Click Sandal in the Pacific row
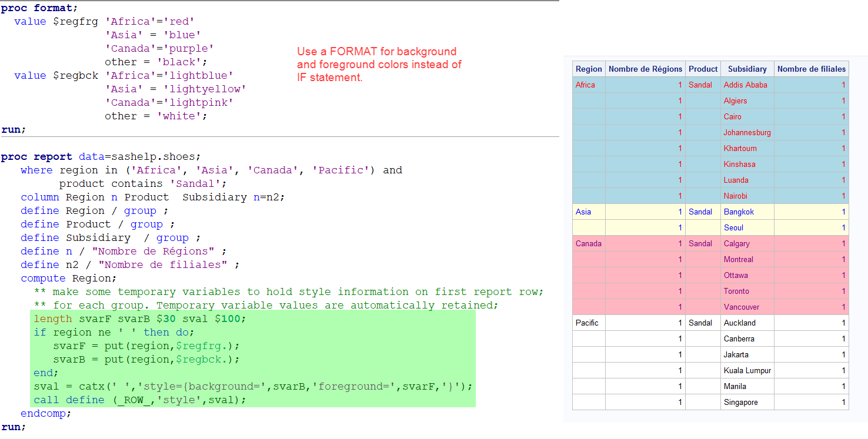The image size is (868, 439). point(700,323)
